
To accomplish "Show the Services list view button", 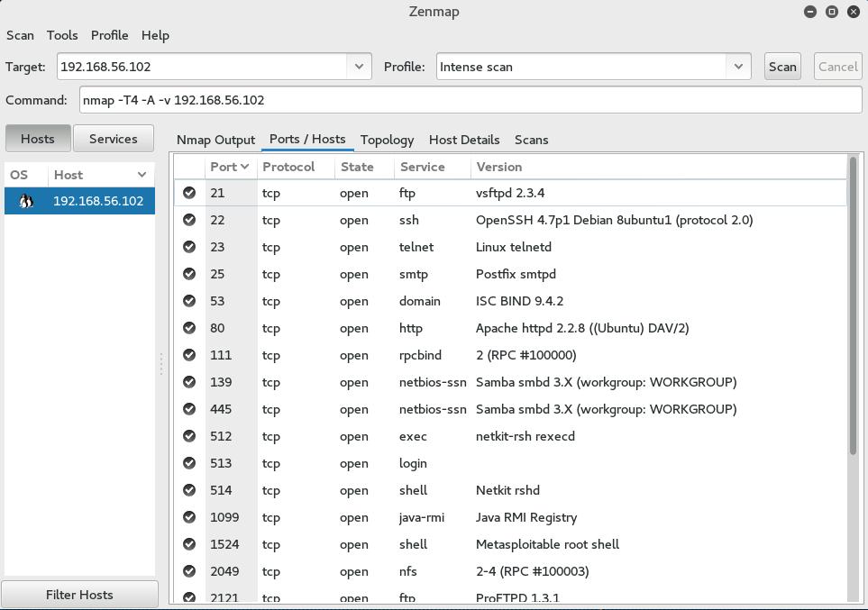I will [113, 139].
